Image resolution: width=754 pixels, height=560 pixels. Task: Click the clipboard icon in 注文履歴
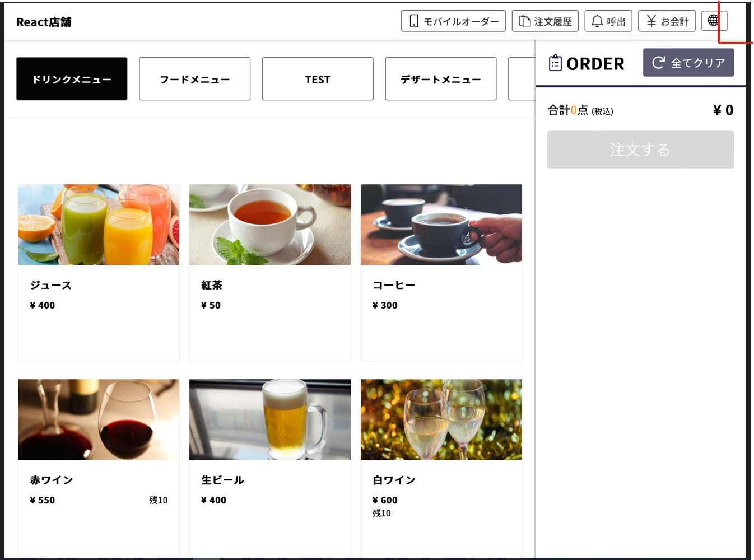pyautogui.click(x=524, y=21)
